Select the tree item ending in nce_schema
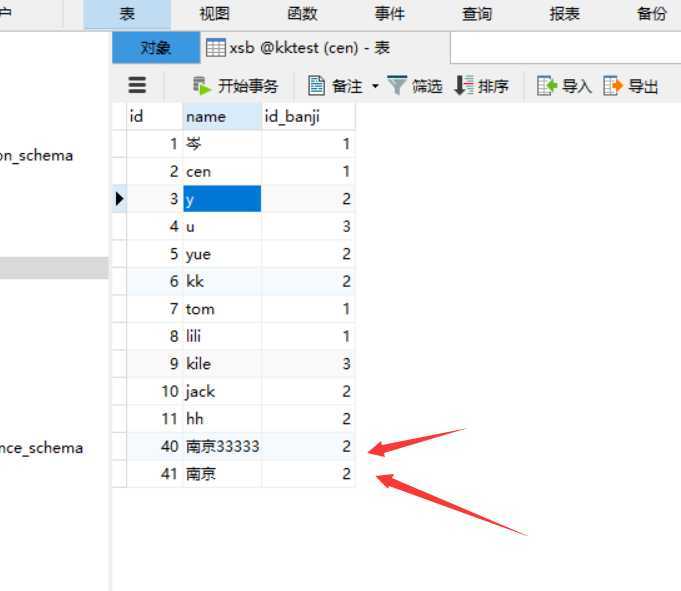The height and width of the screenshot is (591, 681). pos(41,448)
